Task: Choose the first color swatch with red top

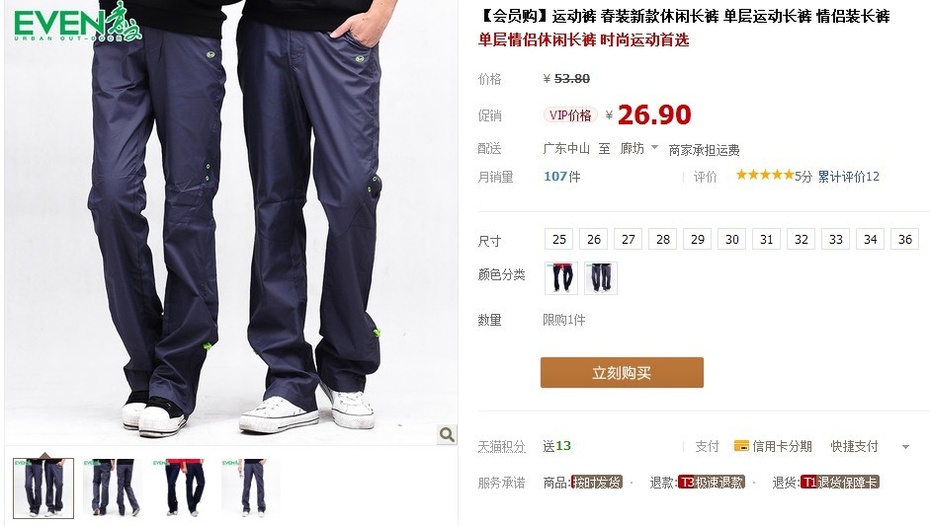Action: pos(561,278)
